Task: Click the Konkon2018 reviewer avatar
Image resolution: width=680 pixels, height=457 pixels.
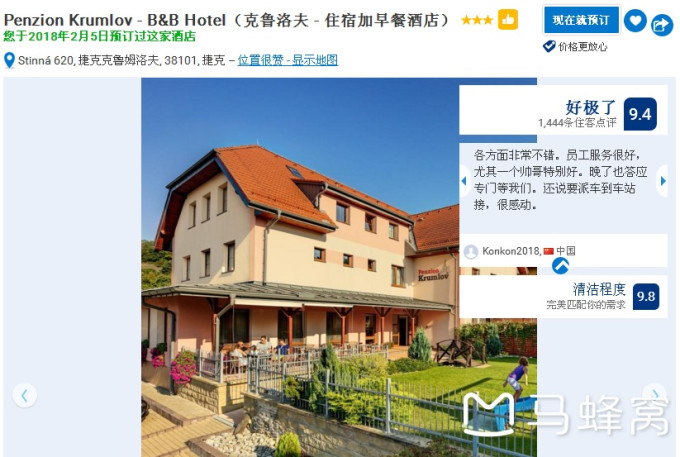Action: click(x=471, y=251)
